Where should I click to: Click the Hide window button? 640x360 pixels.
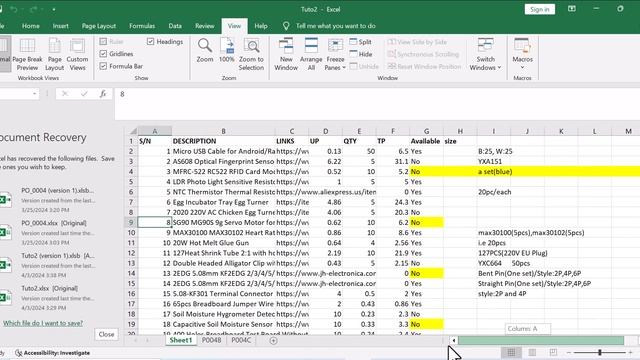(x=361, y=54)
